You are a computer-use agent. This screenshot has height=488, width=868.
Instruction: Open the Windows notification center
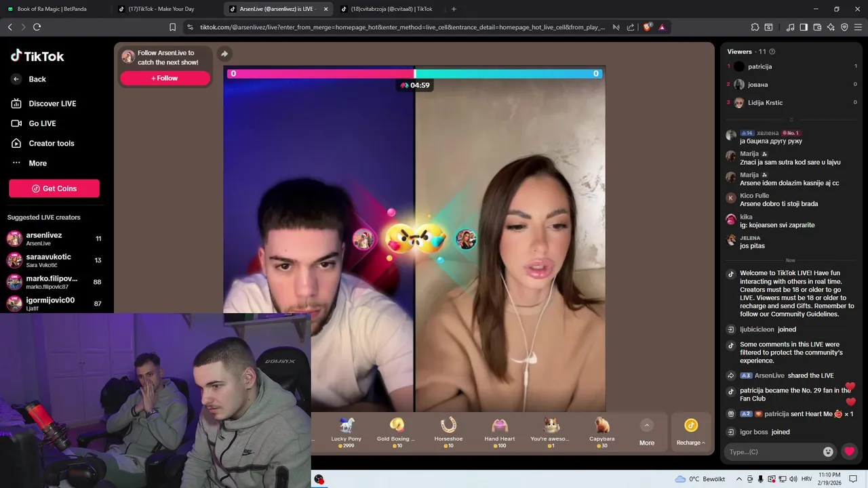point(853,479)
